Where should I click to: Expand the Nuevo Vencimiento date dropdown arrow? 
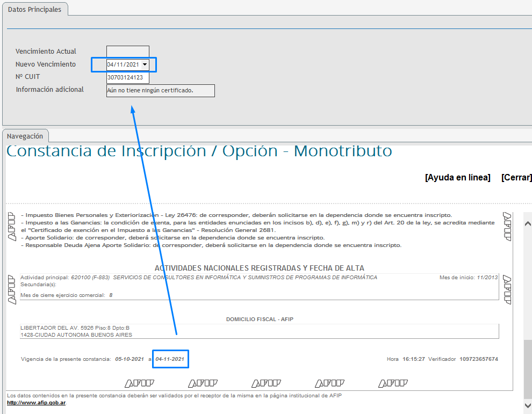[x=145, y=64]
